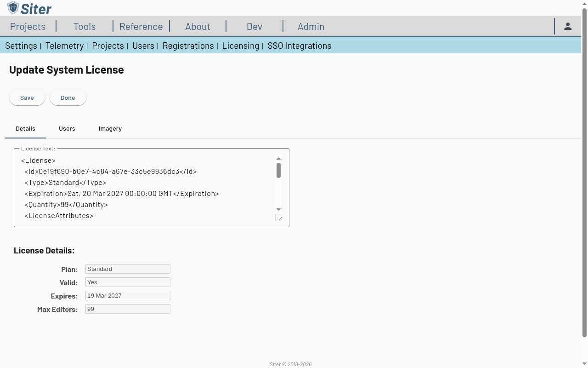Screen dimensions: 588x368
Task: Click the Siter shield logo icon
Action: pos(13,8)
